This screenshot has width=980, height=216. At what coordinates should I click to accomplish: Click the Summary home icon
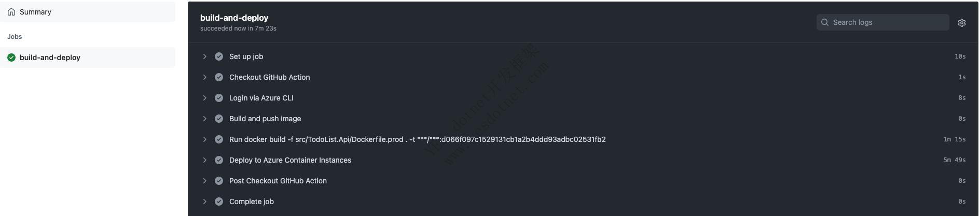coord(11,12)
